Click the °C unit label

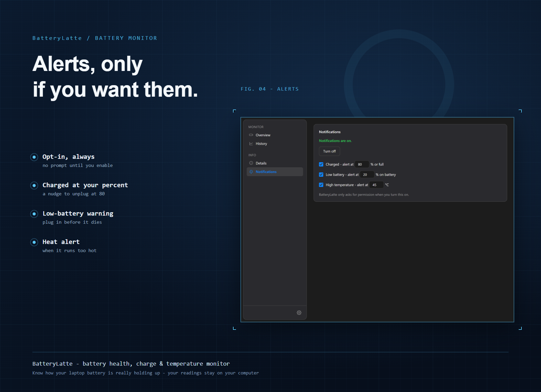[x=387, y=185]
